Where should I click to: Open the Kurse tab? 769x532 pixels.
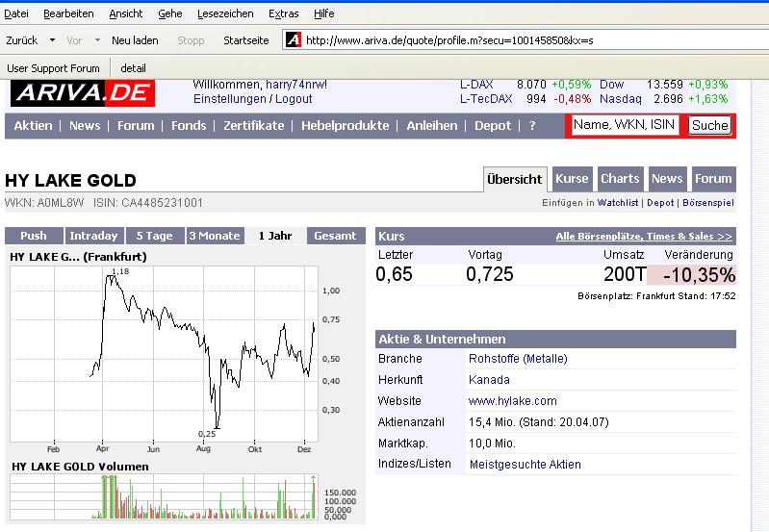pos(572,179)
